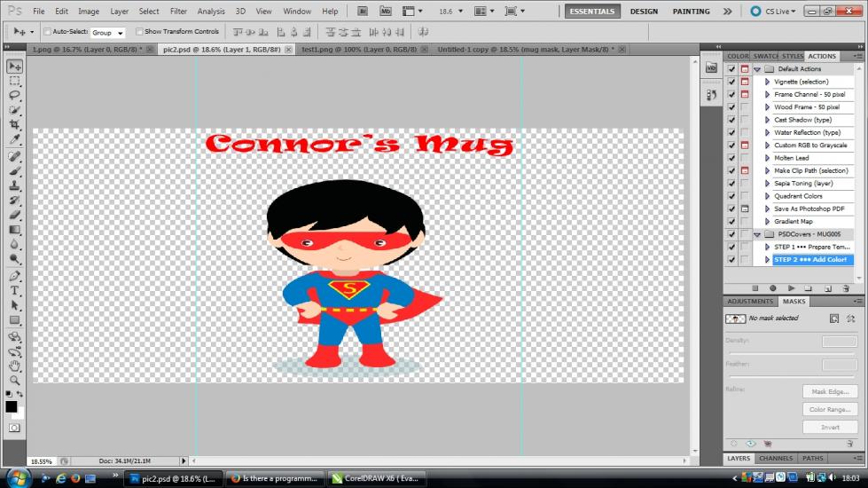Select the Rectangle shape tool
This screenshot has height=488, width=868.
pyautogui.click(x=14, y=319)
